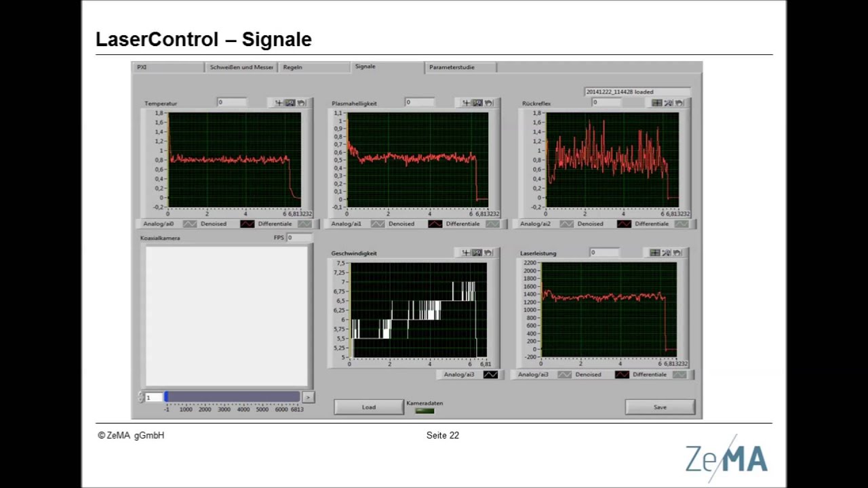Click the Koaxialkamera image display
Viewport: 868px width, 488px height.
click(226, 316)
